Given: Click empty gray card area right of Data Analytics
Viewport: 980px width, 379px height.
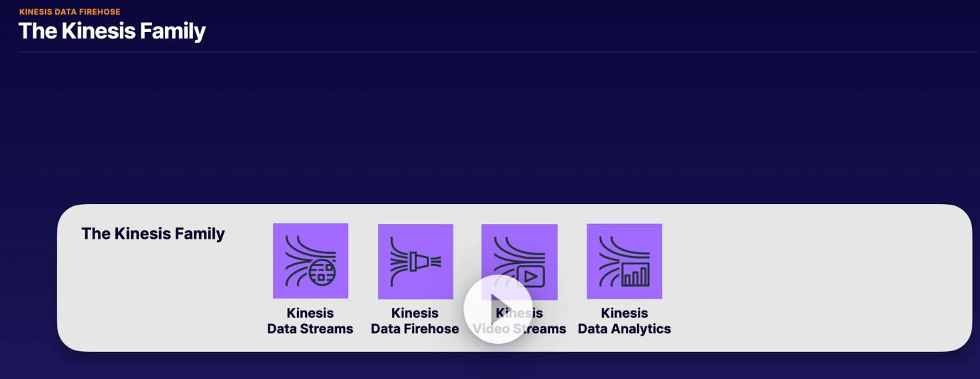Looking at the screenshot, I should [812, 278].
